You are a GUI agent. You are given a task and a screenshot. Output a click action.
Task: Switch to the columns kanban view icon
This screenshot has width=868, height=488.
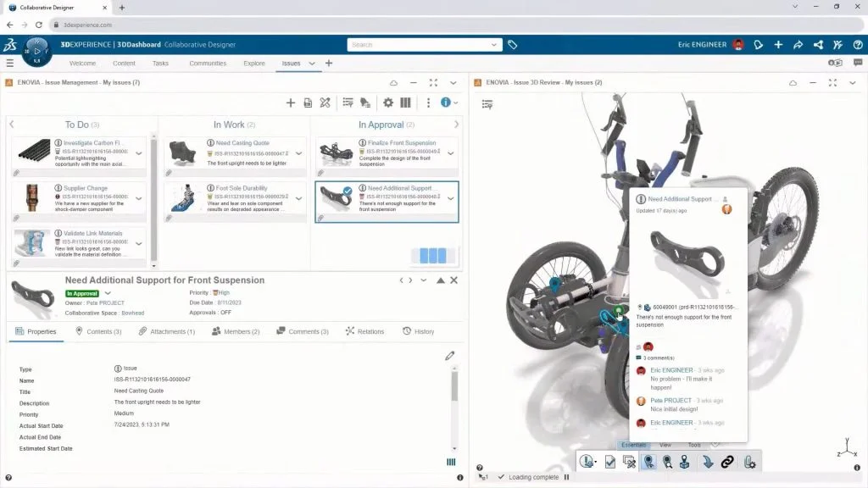click(x=405, y=103)
